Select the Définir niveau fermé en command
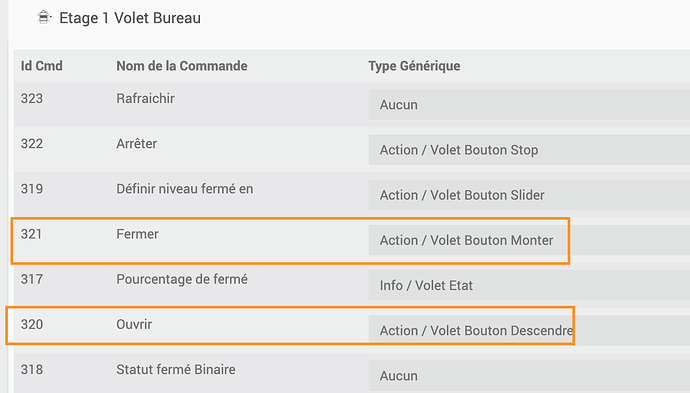The image size is (690, 393). point(184,189)
